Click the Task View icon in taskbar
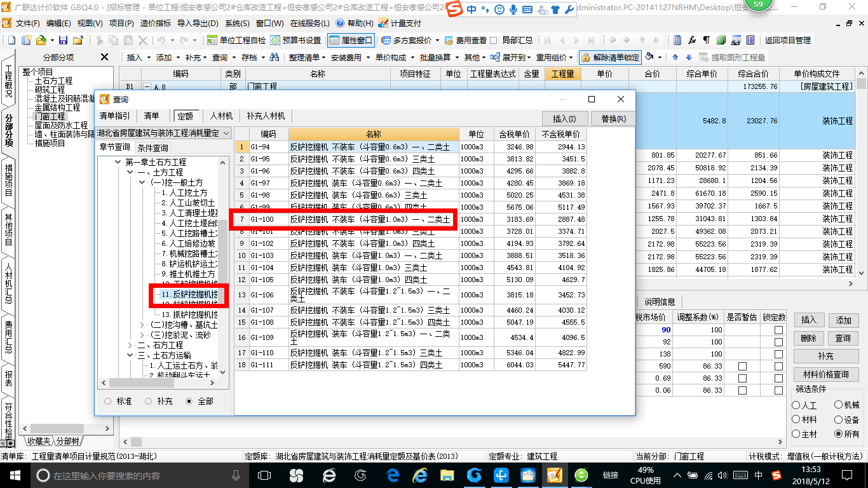This screenshot has height=488, width=868. coord(264,475)
